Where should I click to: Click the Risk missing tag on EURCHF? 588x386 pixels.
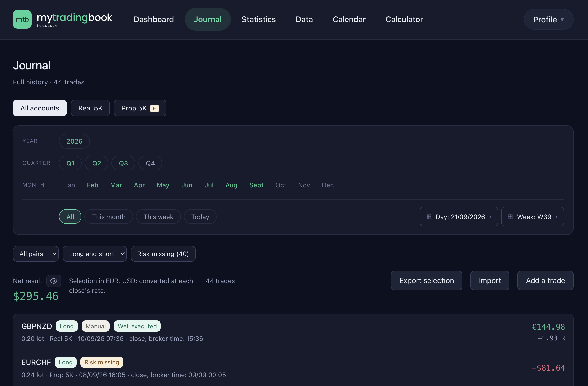[102, 362]
